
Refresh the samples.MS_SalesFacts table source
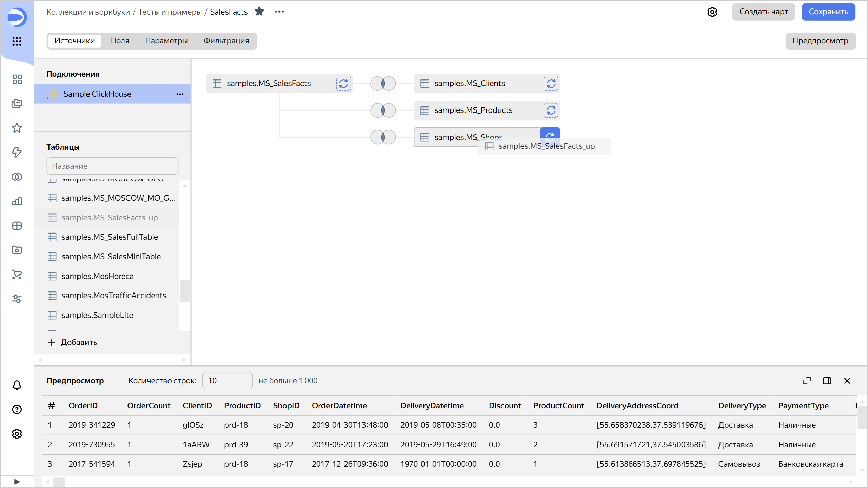[343, 83]
